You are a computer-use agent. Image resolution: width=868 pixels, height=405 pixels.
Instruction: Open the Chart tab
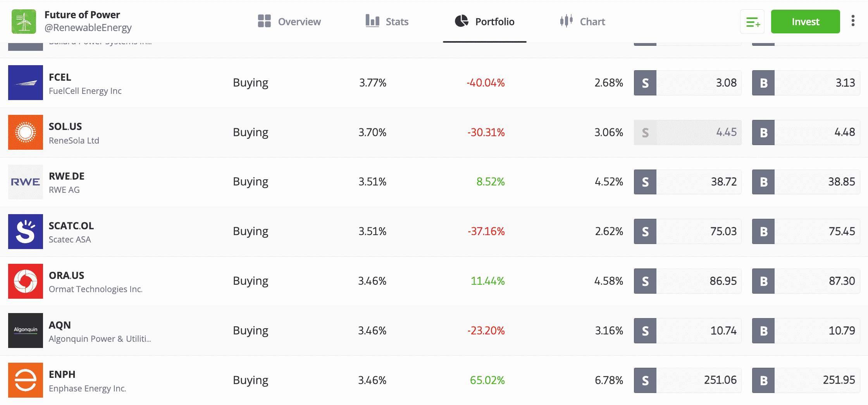[582, 22]
